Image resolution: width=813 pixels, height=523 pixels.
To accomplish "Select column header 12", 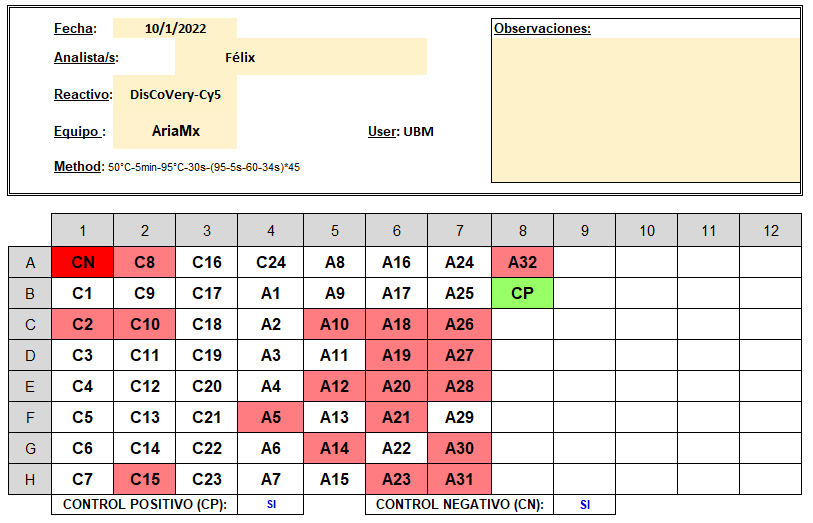I will coord(770,231).
